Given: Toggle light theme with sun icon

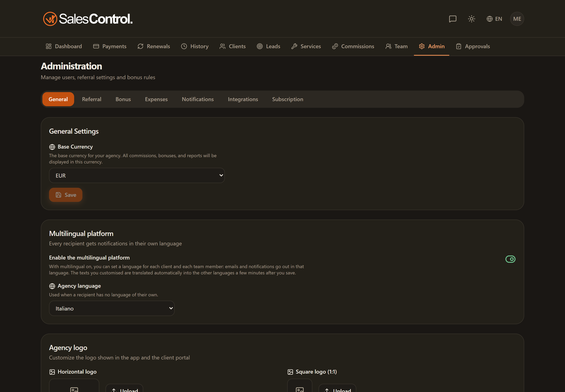Looking at the screenshot, I should (x=471, y=19).
